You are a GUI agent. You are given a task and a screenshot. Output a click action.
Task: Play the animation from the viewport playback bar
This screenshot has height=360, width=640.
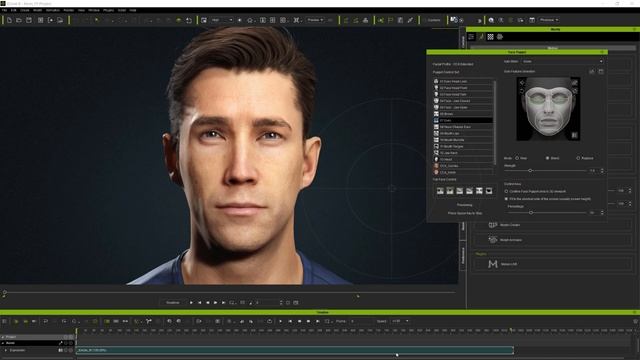click(x=191, y=303)
